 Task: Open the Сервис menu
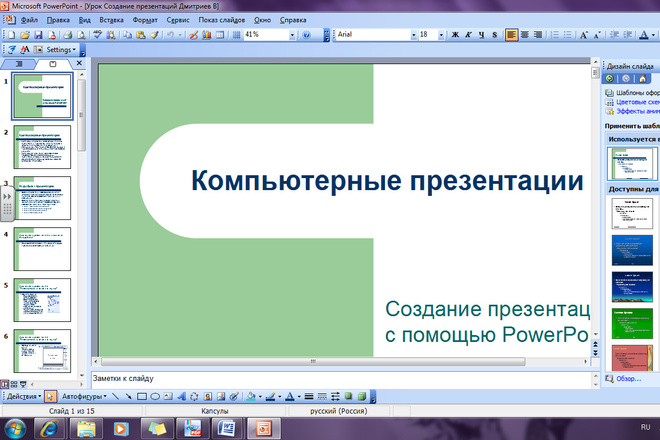coord(178,20)
